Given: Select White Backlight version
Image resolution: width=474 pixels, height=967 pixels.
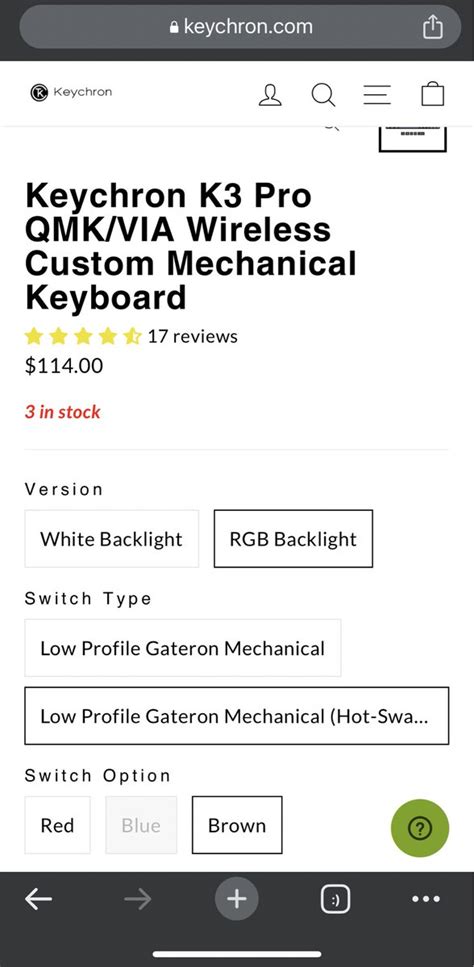Looking at the screenshot, I should click(112, 539).
